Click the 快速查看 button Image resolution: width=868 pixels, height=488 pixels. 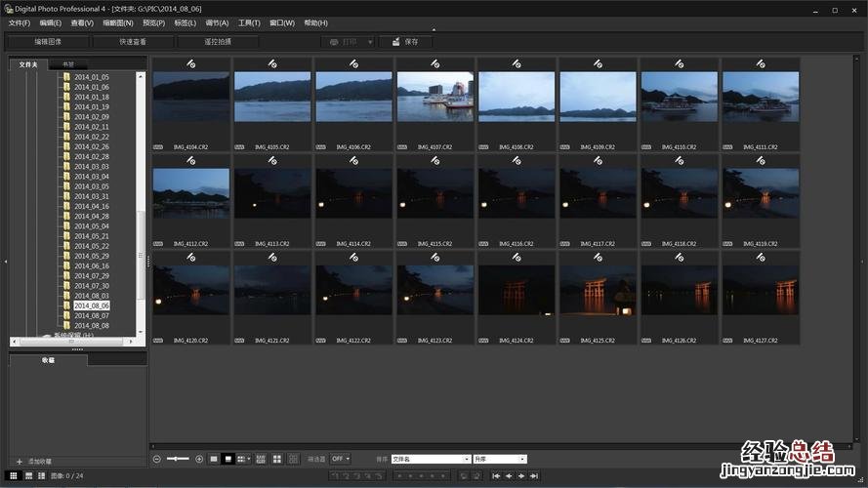(133, 42)
